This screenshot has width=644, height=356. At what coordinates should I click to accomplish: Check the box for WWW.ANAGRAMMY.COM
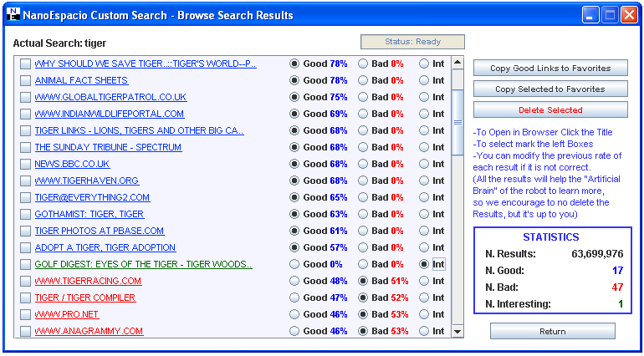click(25, 332)
